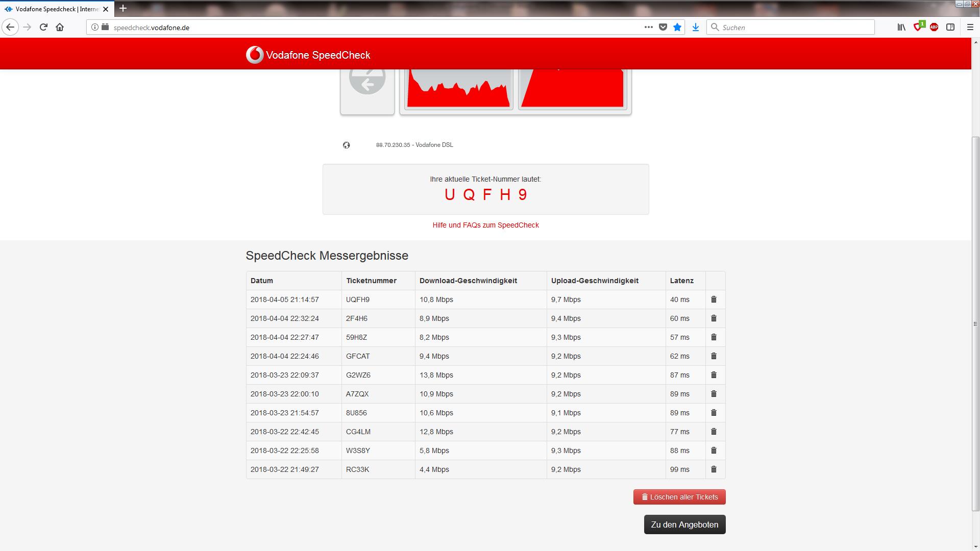Open a new tab with plus button
The height and width of the screenshot is (551, 980).
pos(123,9)
